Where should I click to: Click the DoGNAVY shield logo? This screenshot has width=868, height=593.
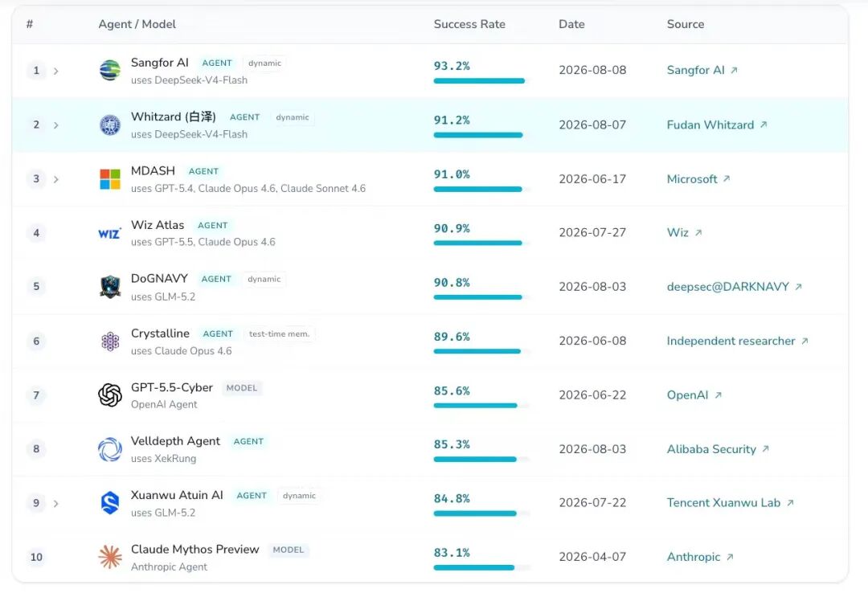pyautogui.click(x=109, y=287)
